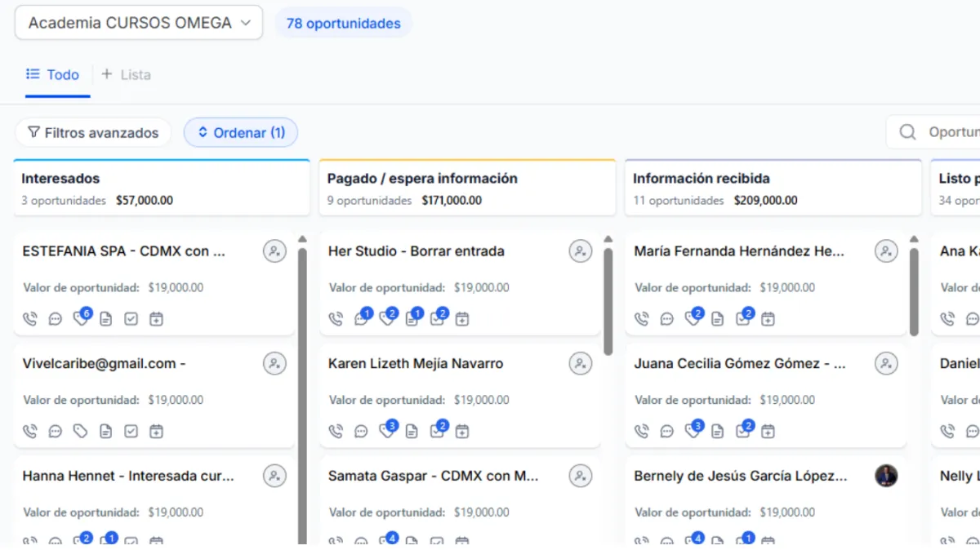This screenshot has width=980, height=550.
Task: Open Bernely de Jesús García López opportunity
Action: (x=741, y=476)
